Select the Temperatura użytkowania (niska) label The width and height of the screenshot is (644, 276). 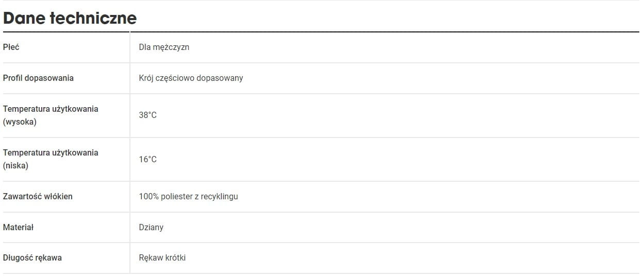51,159
